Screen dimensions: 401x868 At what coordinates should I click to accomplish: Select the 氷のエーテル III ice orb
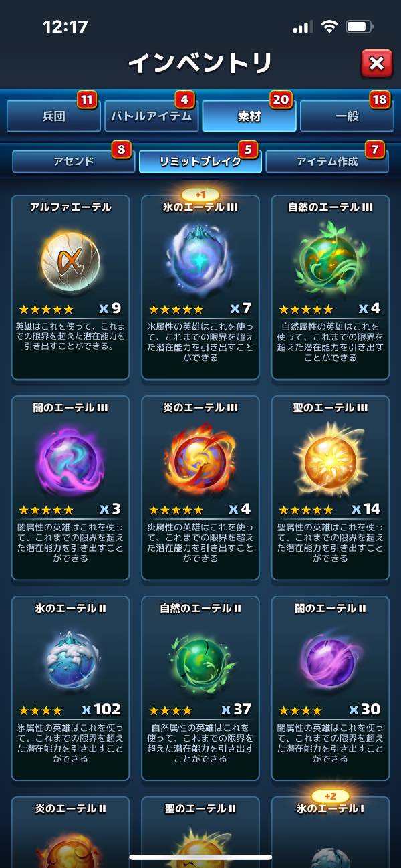tap(200, 258)
